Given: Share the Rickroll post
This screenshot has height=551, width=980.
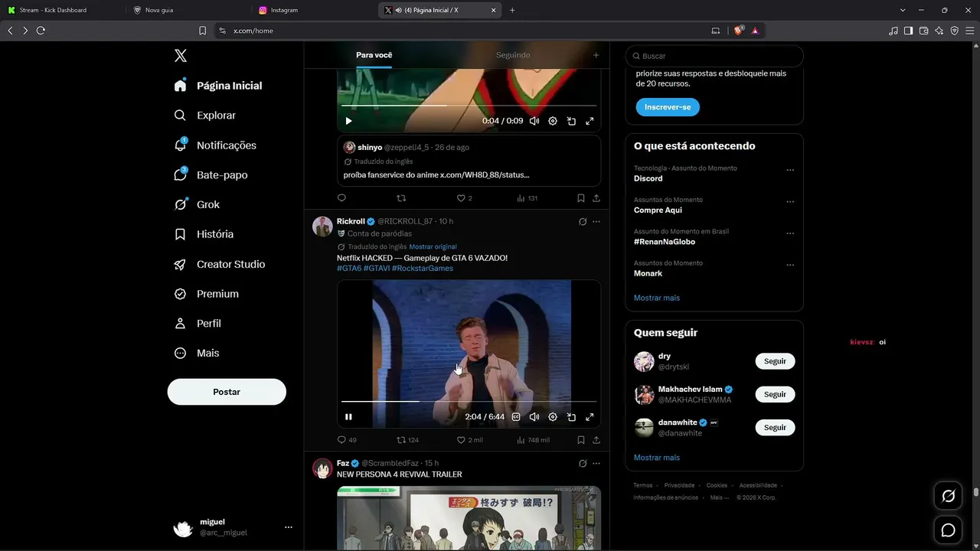Looking at the screenshot, I should point(596,440).
